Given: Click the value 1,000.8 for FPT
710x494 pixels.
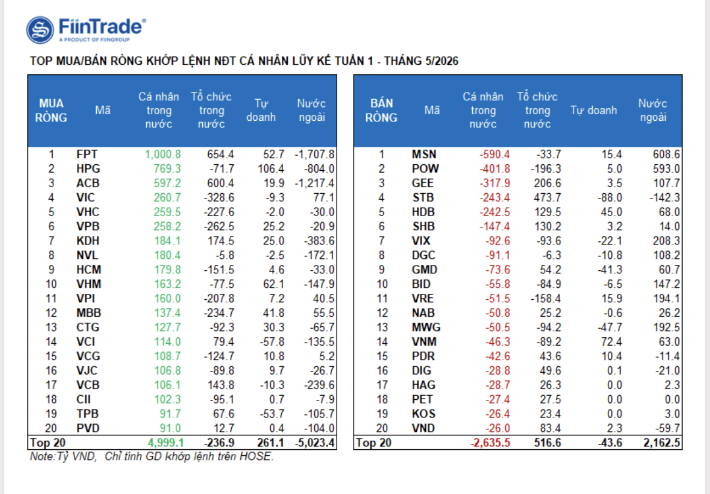Looking at the screenshot, I should (x=163, y=154).
